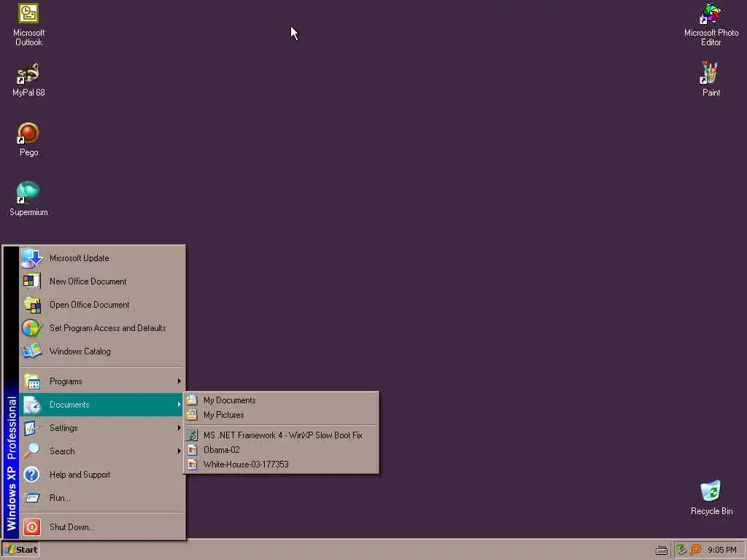The height and width of the screenshot is (560, 747).
Task: Click the My Pictures folder icon in submenu
Action: [192, 415]
